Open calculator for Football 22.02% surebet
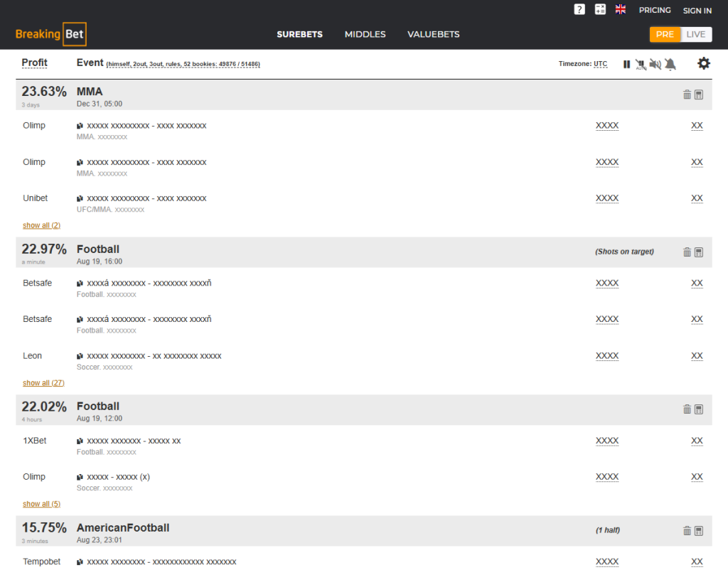The width and height of the screenshot is (728, 570). [x=699, y=409]
